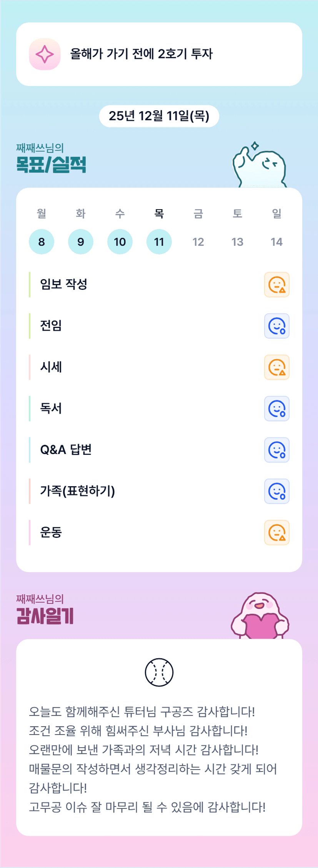Open the 임보 작성 goal item

64,284
